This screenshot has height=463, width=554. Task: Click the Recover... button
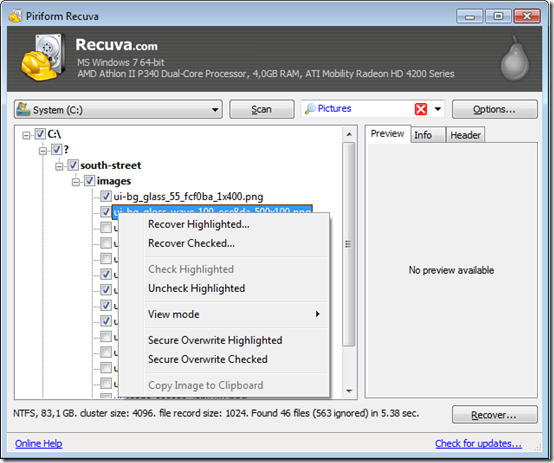pyautogui.click(x=495, y=415)
